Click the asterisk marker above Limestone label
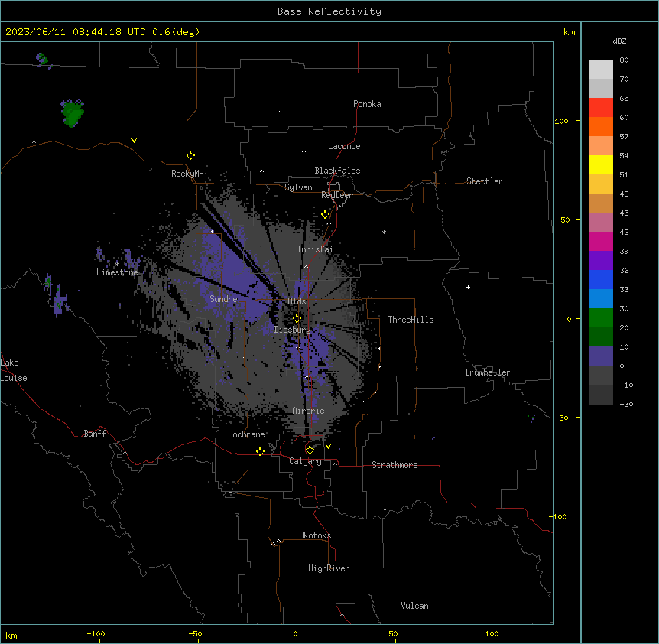Image resolution: width=659 pixels, height=644 pixels. click(117, 264)
